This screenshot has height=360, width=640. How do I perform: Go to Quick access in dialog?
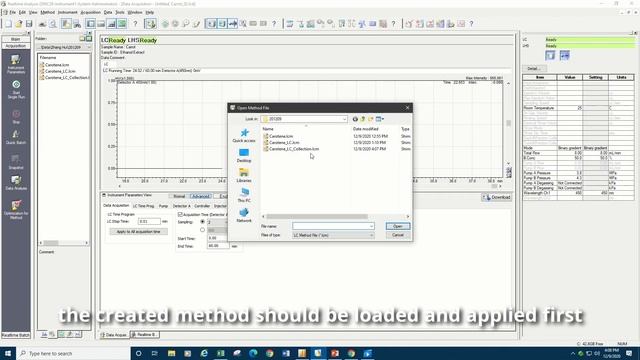(x=244, y=136)
